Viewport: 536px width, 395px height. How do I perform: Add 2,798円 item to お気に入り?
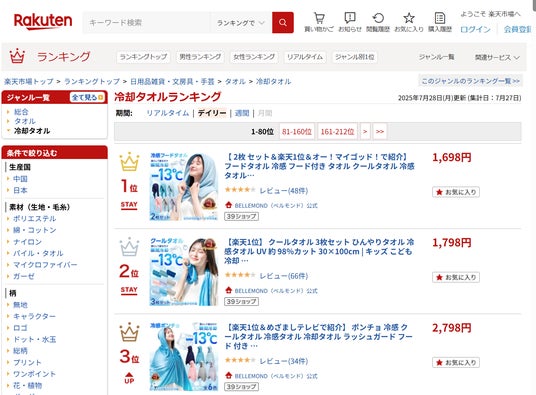click(456, 362)
